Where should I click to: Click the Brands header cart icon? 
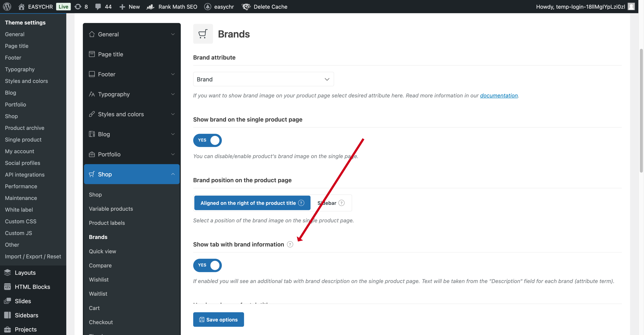[x=203, y=34]
